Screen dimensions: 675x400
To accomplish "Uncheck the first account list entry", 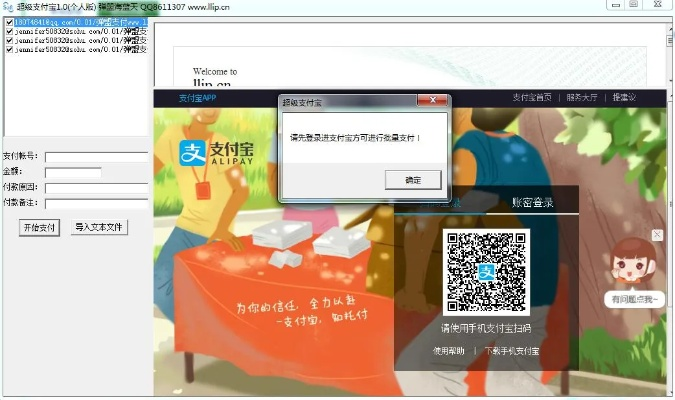I will tap(10, 21).
